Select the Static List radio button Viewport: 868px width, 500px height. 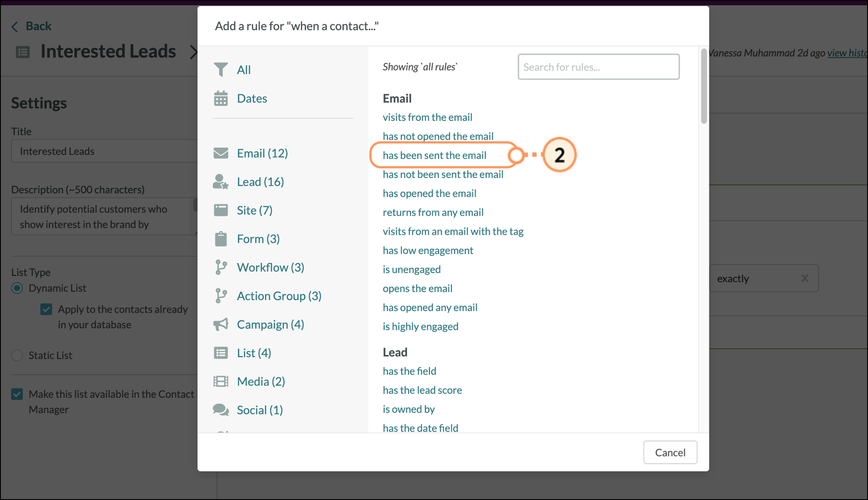pyautogui.click(x=17, y=355)
